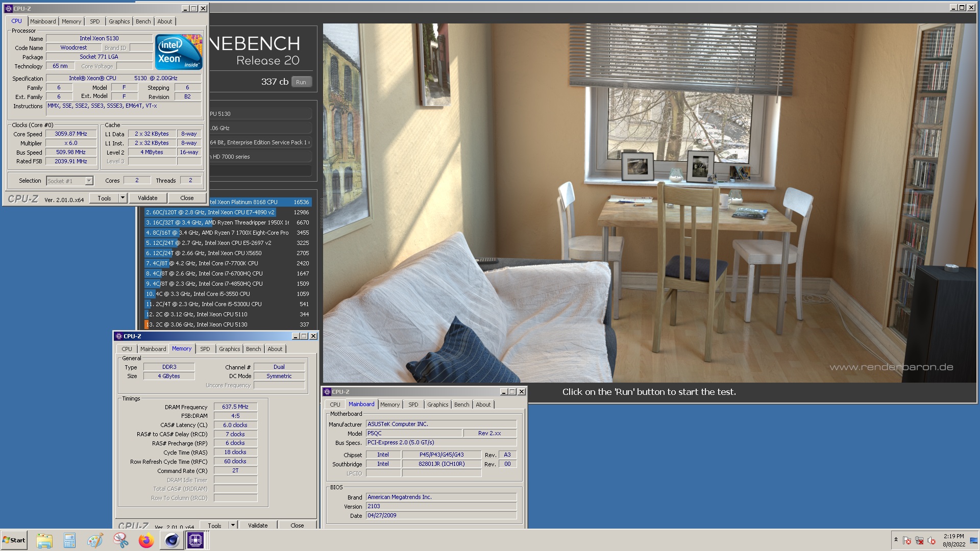The height and width of the screenshot is (551, 980).
Task: Select ranking row Ryzen 7 1700X
Action: 228,233
